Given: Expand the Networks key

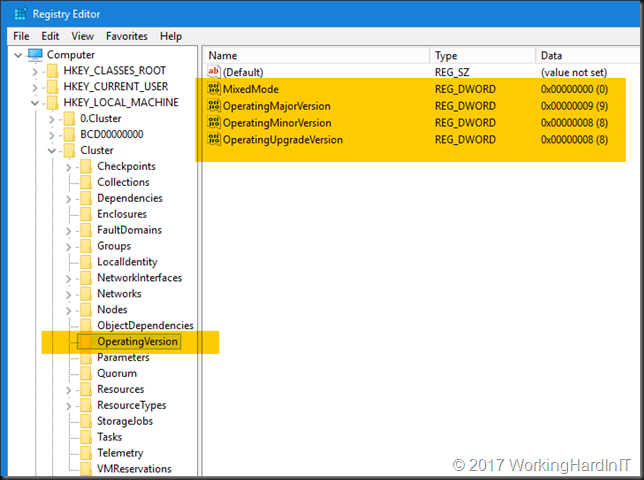Looking at the screenshot, I should 69,294.
